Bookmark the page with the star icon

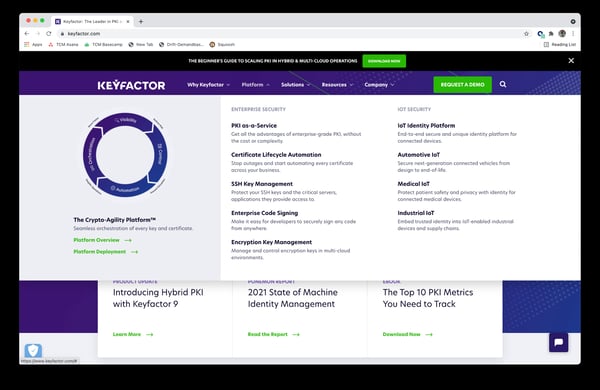[x=527, y=34]
